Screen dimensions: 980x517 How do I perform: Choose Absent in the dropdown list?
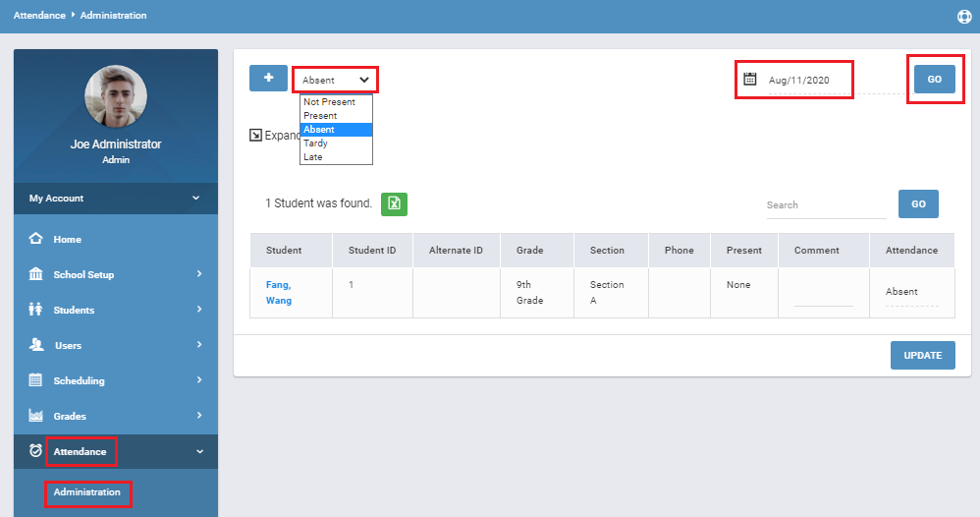pos(336,130)
